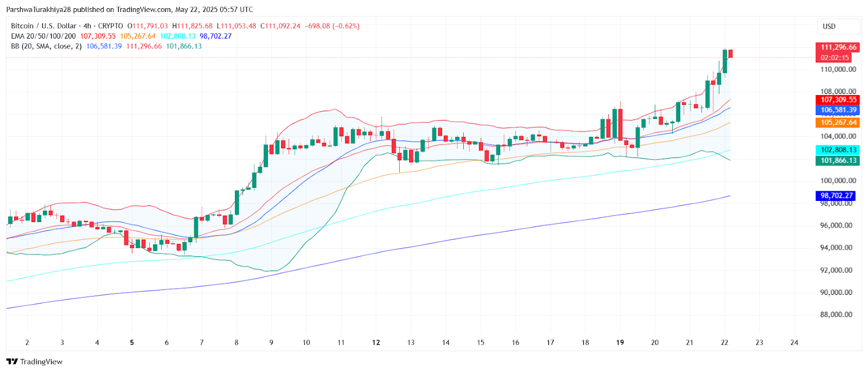Screen dimensions: 868x372
Task: Select the blue BB basis tag 106,581.39
Action: 838,110
